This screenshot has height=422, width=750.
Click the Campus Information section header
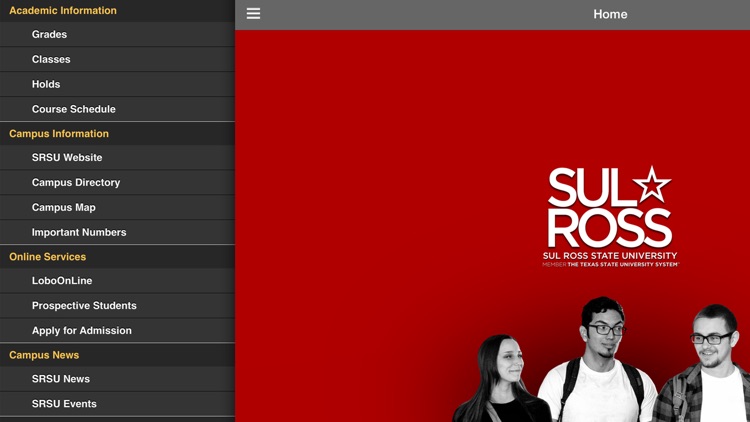tap(117, 133)
